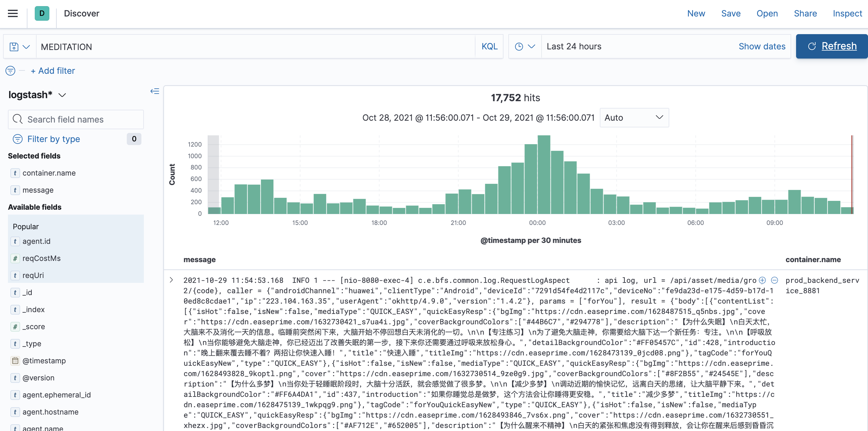
Task: Click the clock quick time menu icon
Action: (x=524, y=47)
